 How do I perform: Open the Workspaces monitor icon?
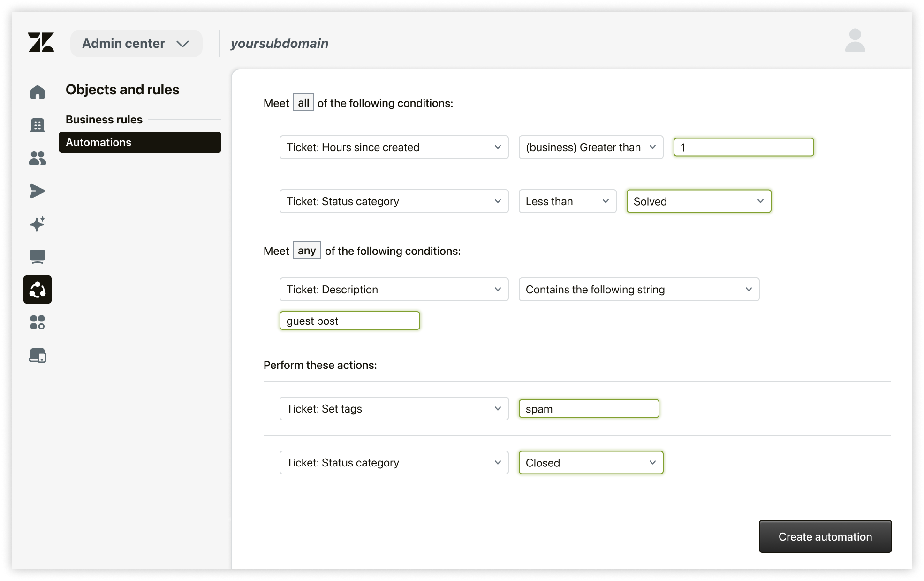[38, 257]
